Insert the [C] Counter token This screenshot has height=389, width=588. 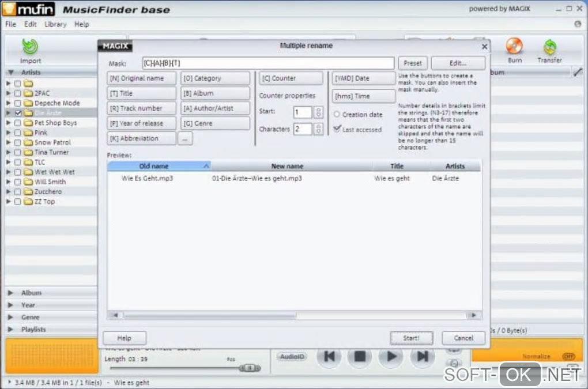pos(291,78)
